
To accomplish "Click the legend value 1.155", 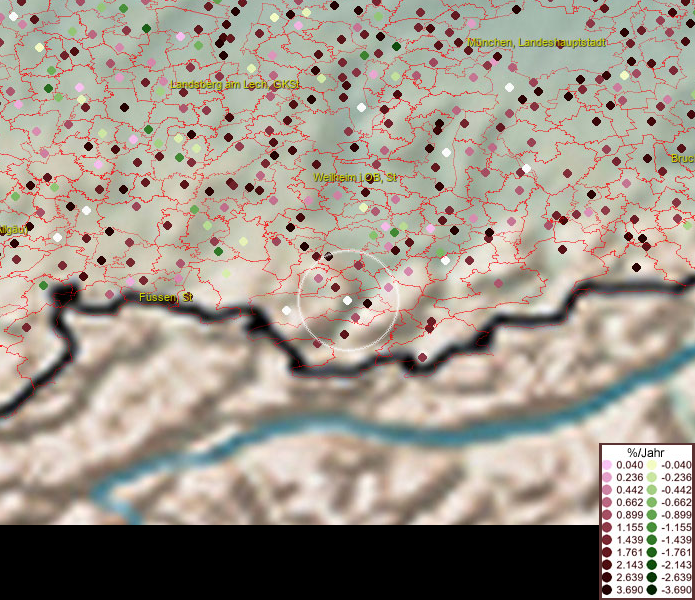I will 629,527.
